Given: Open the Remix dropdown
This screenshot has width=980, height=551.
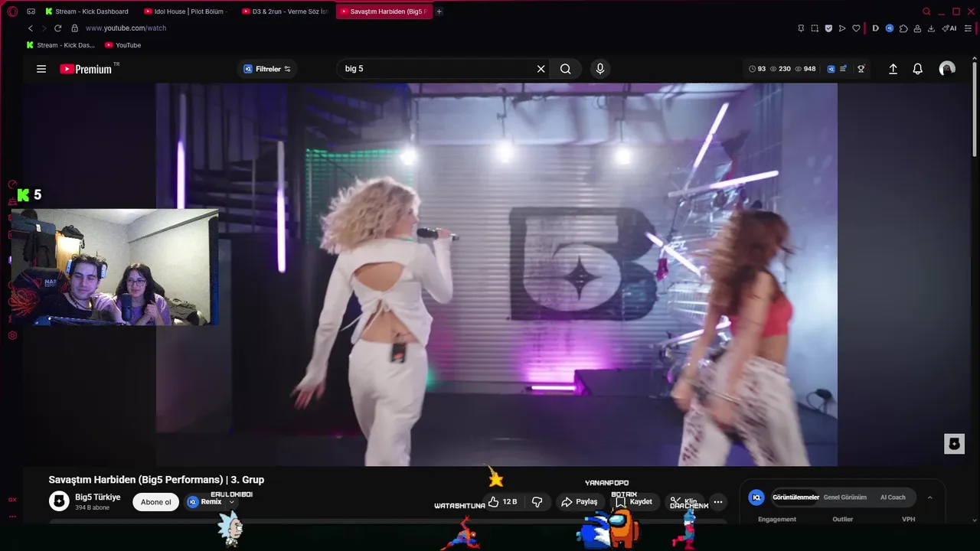Looking at the screenshot, I should coord(211,502).
